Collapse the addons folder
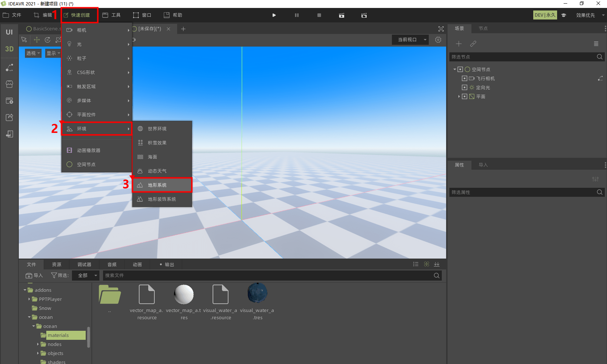Image resolution: width=607 pixels, height=364 pixels. pos(25,290)
